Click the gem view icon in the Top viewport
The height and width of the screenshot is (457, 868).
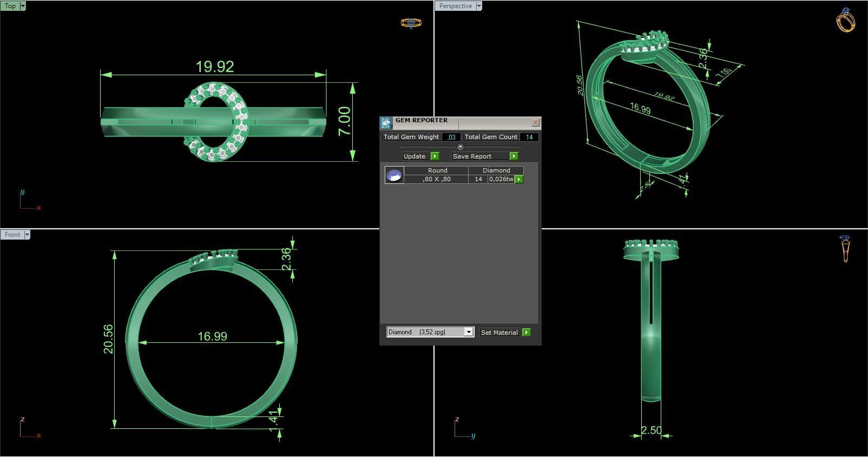411,23
